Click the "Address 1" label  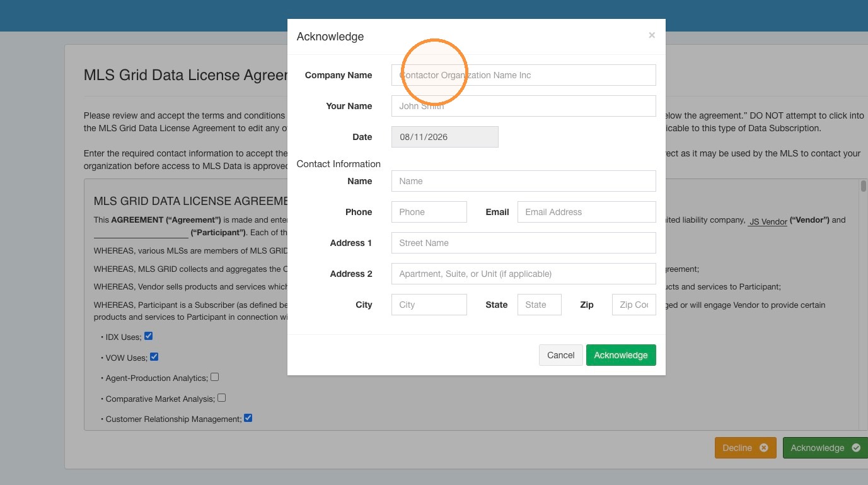[x=351, y=243]
